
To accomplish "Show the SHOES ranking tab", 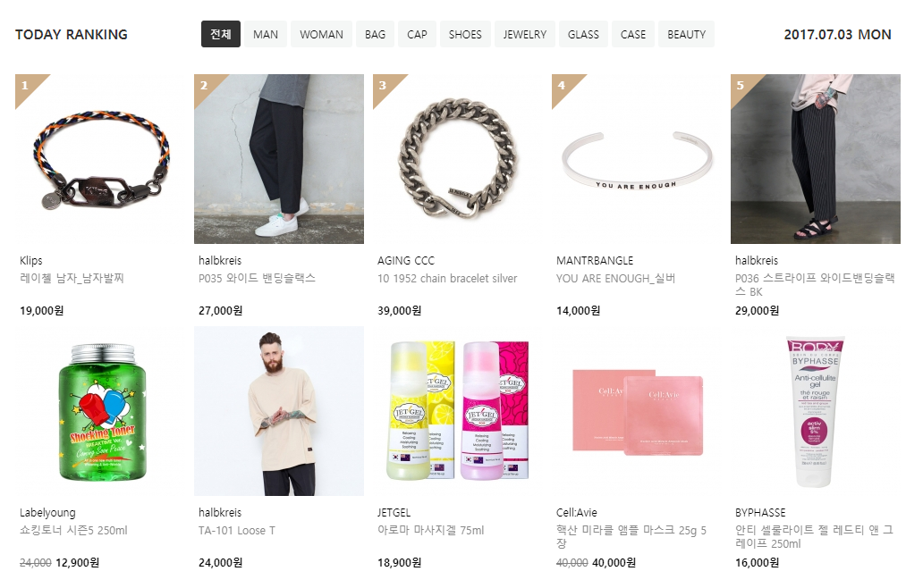I will [465, 35].
